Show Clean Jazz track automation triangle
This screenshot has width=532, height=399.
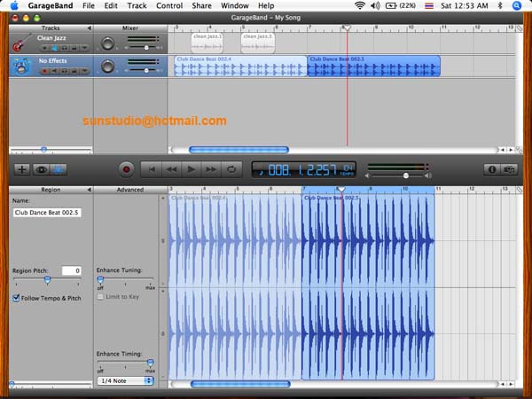click(x=84, y=48)
